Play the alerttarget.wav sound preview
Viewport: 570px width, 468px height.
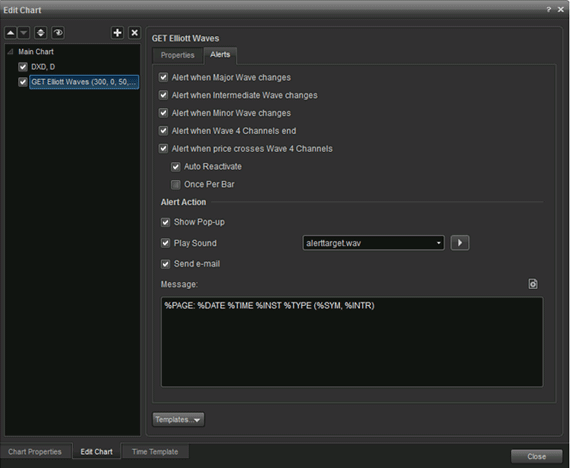pos(460,243)
